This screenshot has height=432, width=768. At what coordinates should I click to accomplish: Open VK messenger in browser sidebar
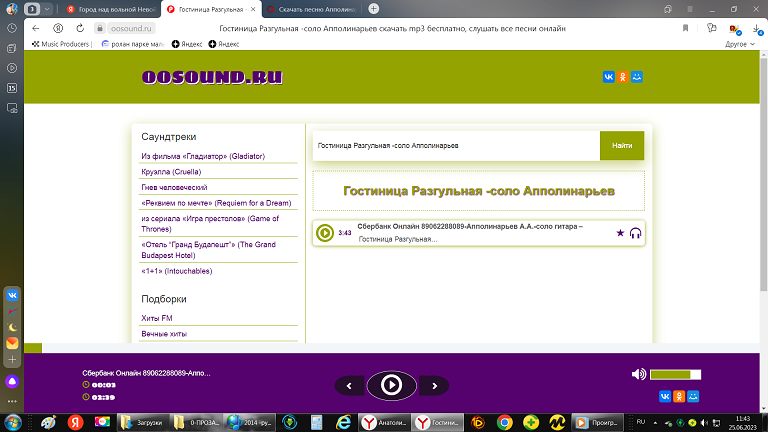coord(12,295)
